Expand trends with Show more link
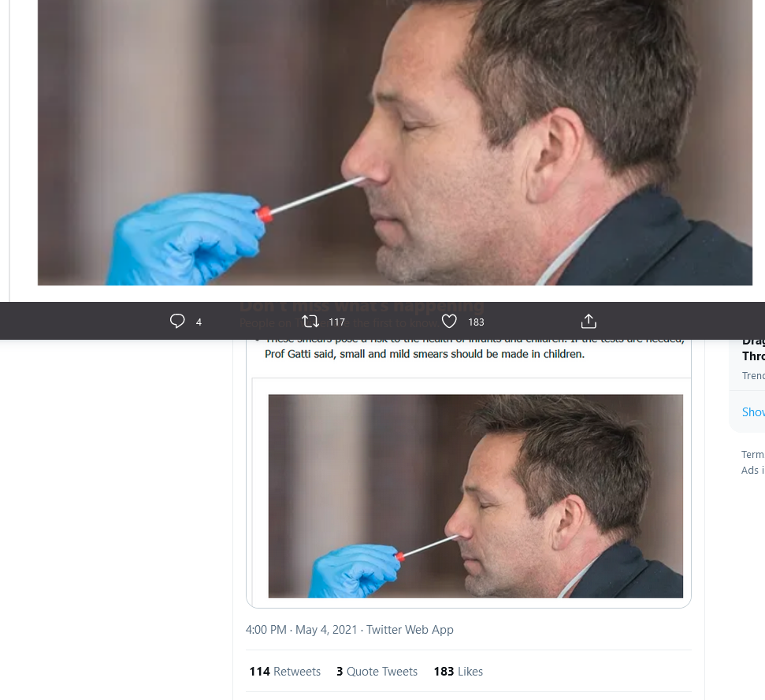Viewport: 765px width, 700px height. (x=753, y=412)
